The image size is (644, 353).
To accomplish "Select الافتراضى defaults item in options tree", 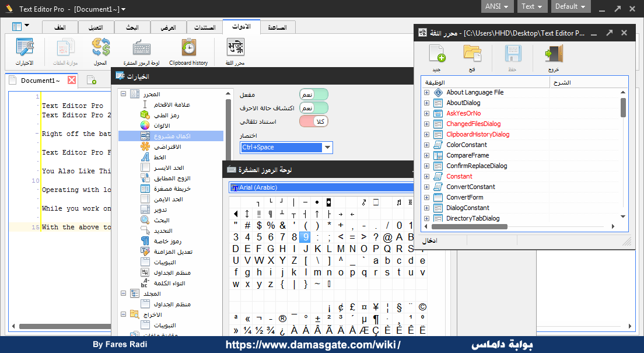I will point(167,146).
